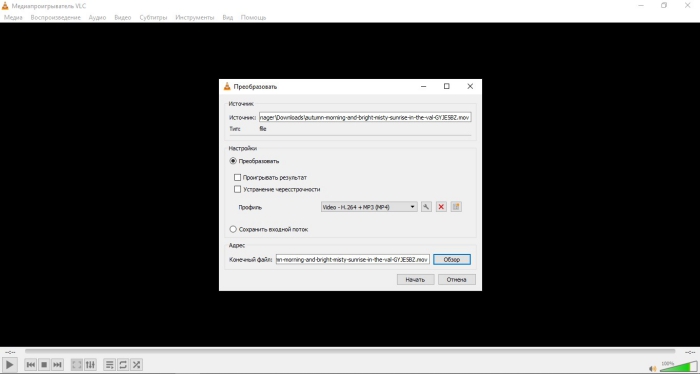Stop playback with the stop icon
This screenshot has width=700, height=374.
44,365
